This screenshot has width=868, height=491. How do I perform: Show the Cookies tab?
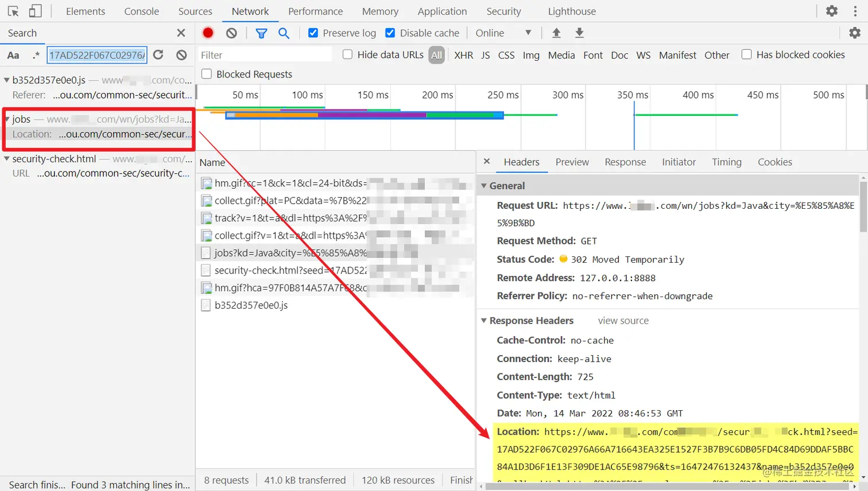click(775, 162)
